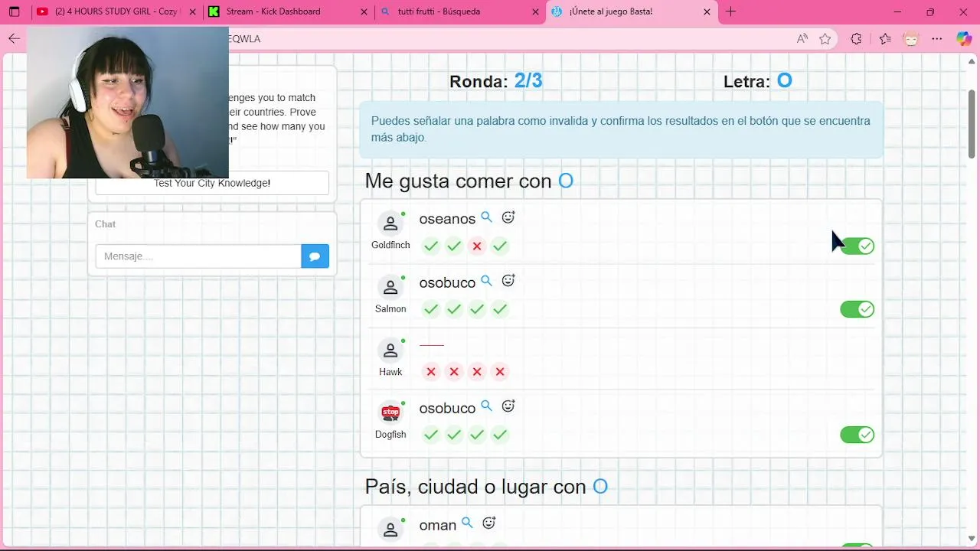Screen dimensions: 980x551
Task: Click scrollbar down arrow
Action: 972,538
